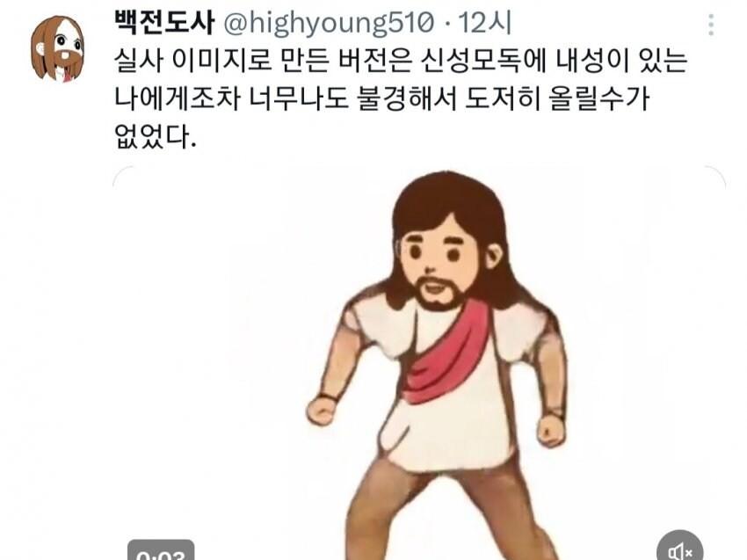747x560 pixels.
Task: Open tweet details via first text line
Action: coord(400,61)
